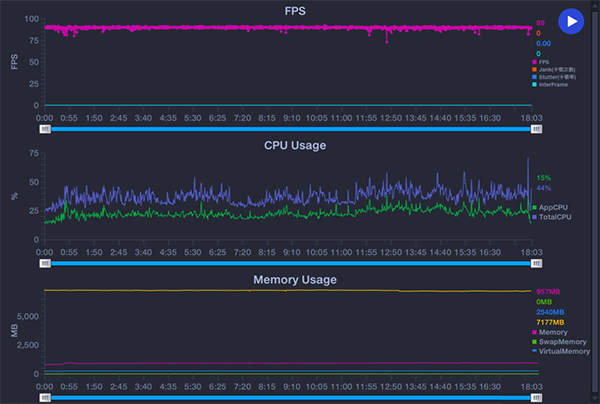Toggle the Jank legend series
Screen dimensions: 600x404
click(x=552, y=69)
